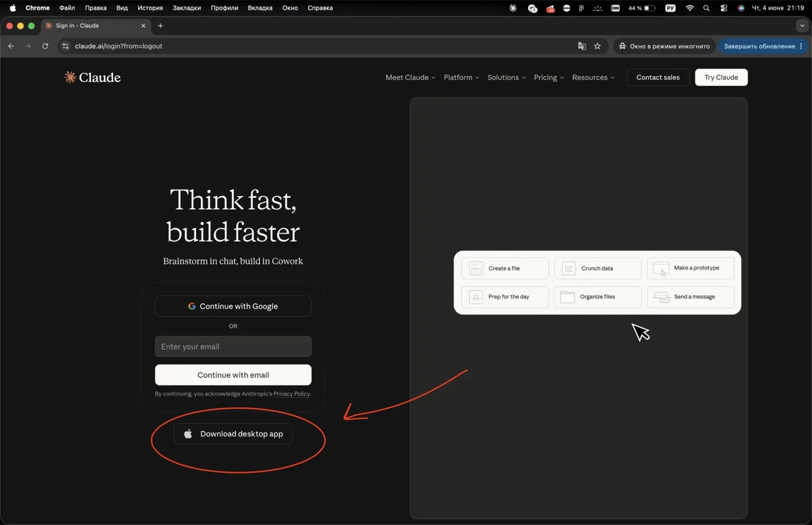812x525 pixels.
Task: Open the Файл menu
Action: point(67,8)
